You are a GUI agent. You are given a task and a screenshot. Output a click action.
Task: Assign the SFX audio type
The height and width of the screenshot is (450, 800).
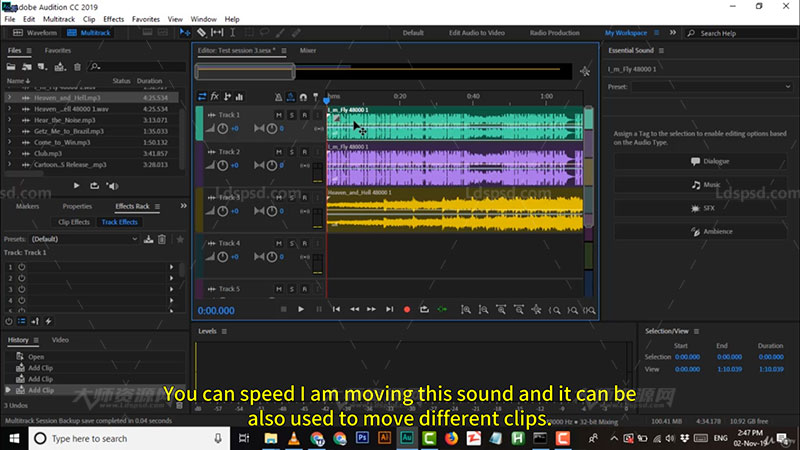point(699,208)
